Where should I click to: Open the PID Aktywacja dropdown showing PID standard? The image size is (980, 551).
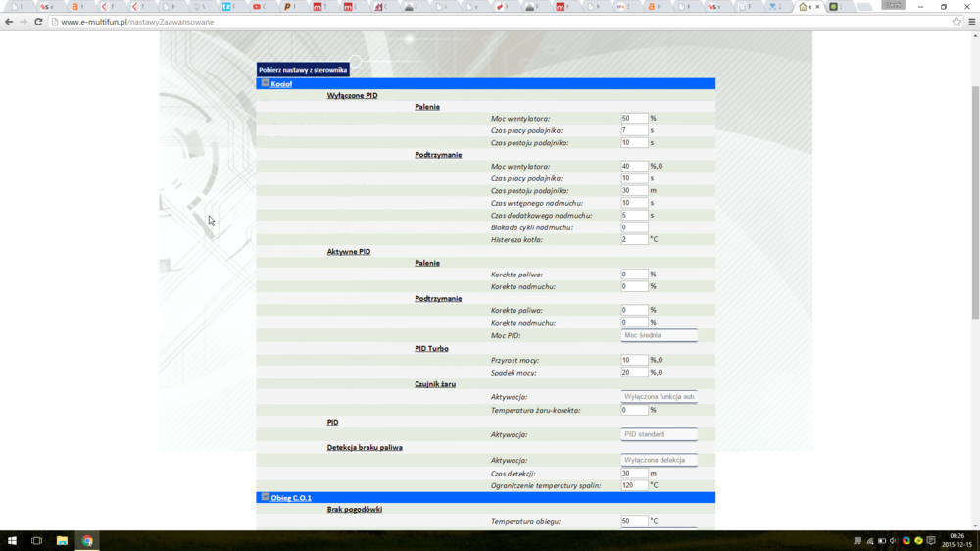(x=659, y=434)
